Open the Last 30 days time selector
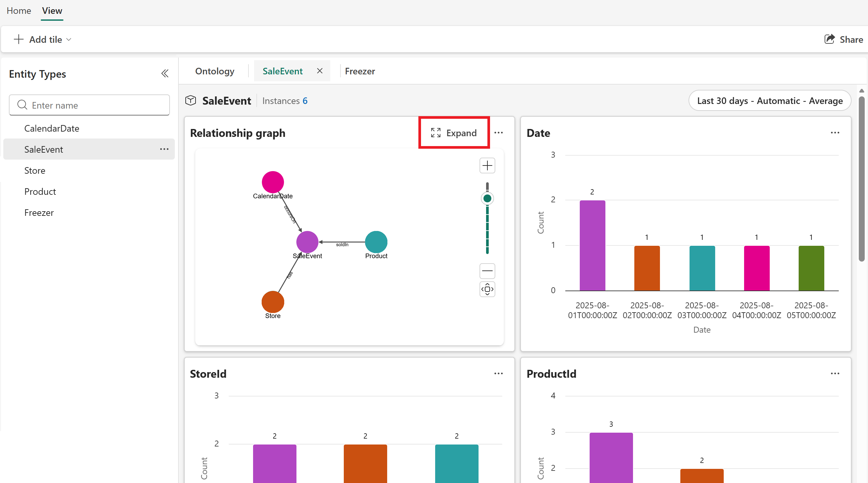868x483 pixels. 770,100
